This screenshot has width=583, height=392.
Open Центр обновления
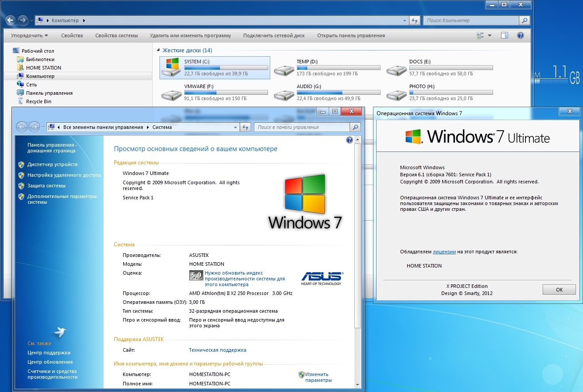coord(50,362)
